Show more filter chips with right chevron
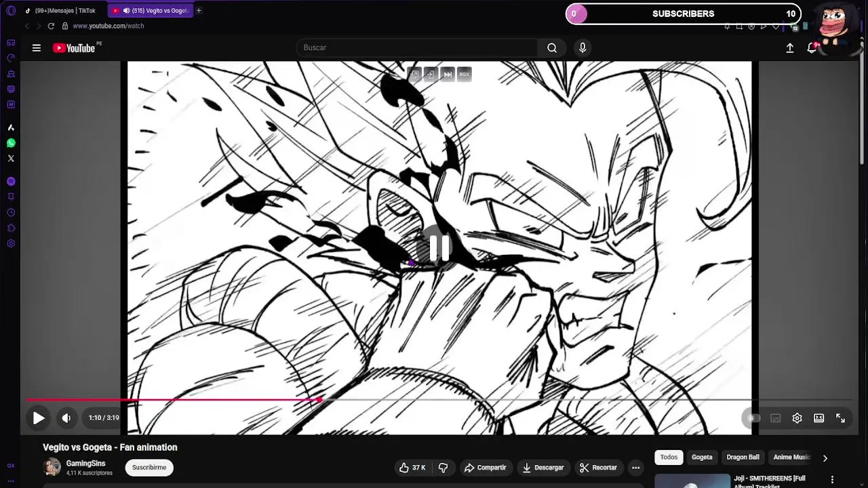This screenshot has width=868, height=488. coord(825,458)
